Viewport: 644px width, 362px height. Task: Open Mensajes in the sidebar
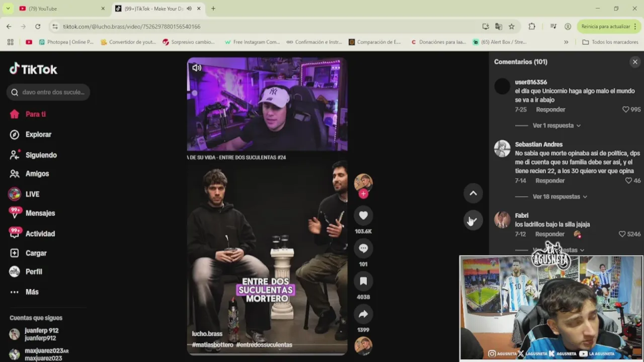coord(32,213)
